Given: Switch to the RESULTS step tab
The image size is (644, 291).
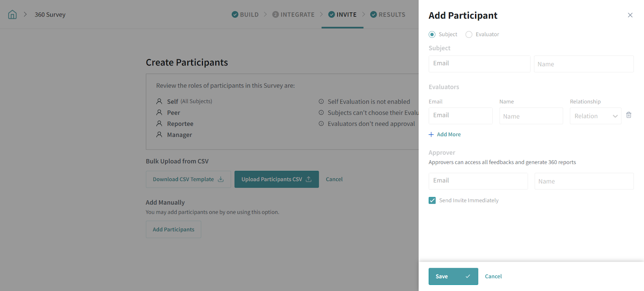Looking at the screenshot, I should pyautogui.click(x=388, y=15).
